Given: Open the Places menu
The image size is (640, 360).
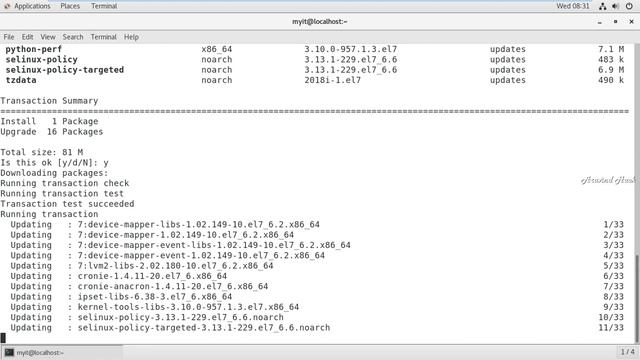Looking at the screenshot, I should (x=70, y=6).
